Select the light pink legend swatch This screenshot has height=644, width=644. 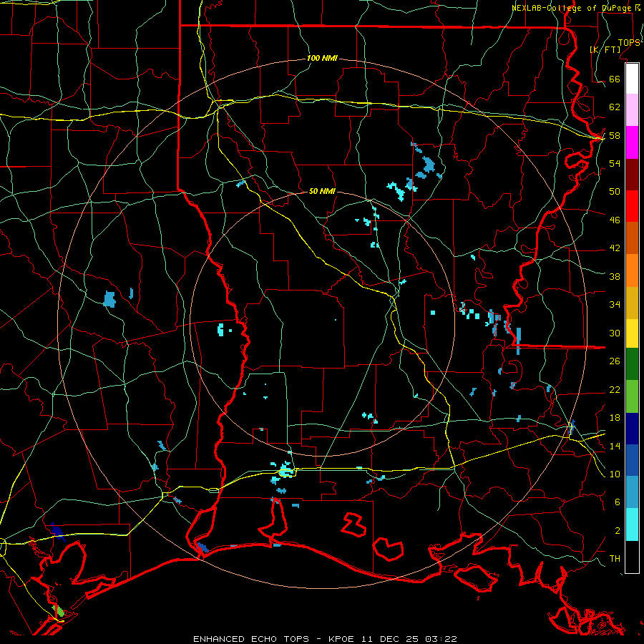(632, 110)
